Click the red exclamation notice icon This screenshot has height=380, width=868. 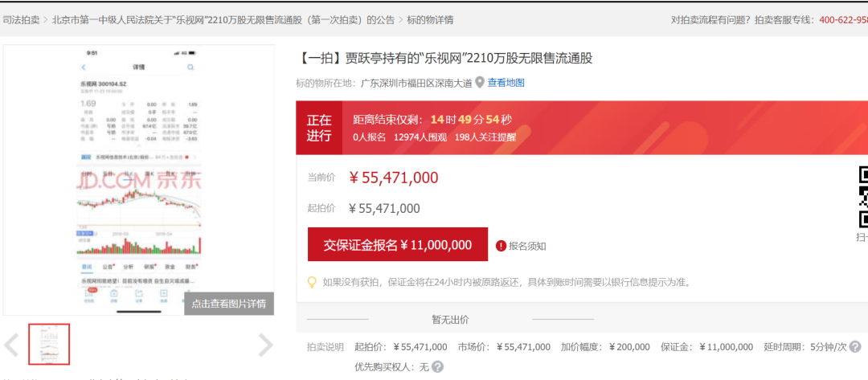pos(501,246)
